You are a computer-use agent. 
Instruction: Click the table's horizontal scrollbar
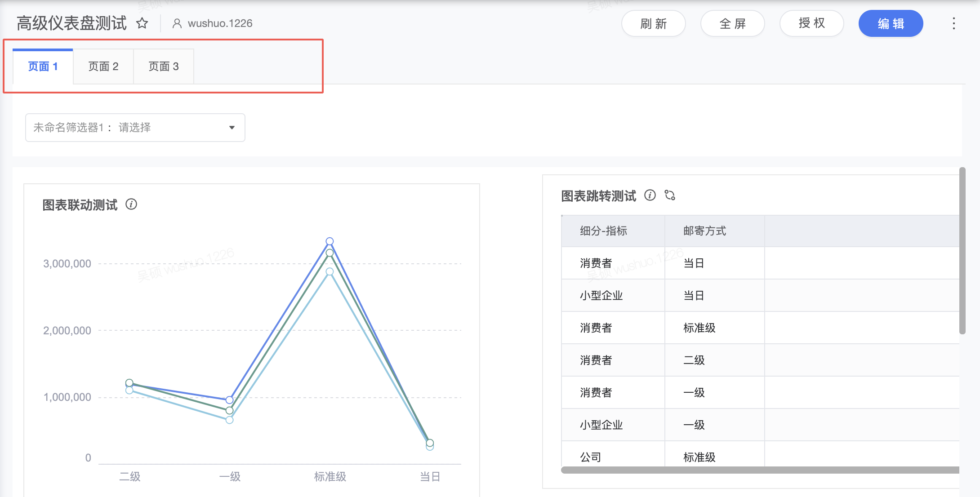760,470
